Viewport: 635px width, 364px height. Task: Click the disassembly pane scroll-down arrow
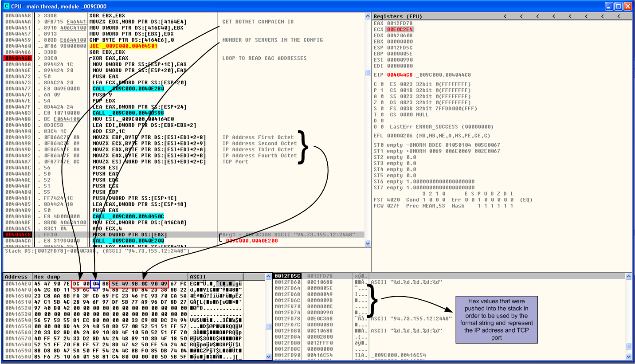367,243
